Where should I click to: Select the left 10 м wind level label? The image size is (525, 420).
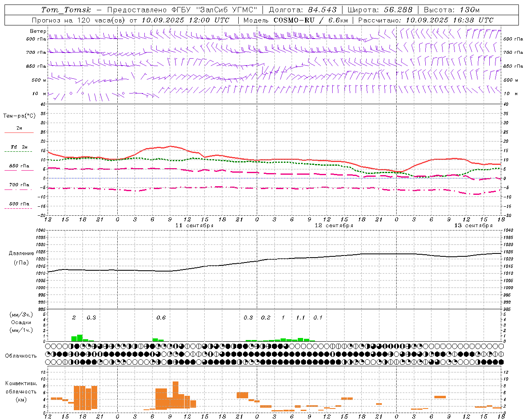(x=39, y=94)
